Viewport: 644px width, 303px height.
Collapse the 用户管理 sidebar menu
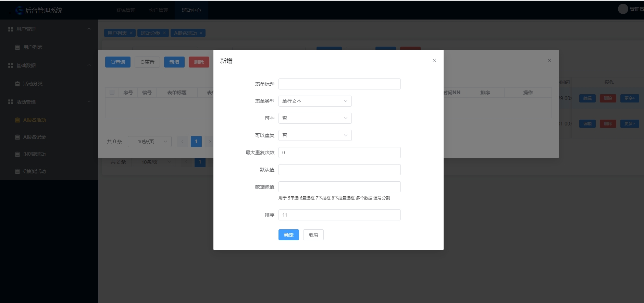click(x=89, y=29)
